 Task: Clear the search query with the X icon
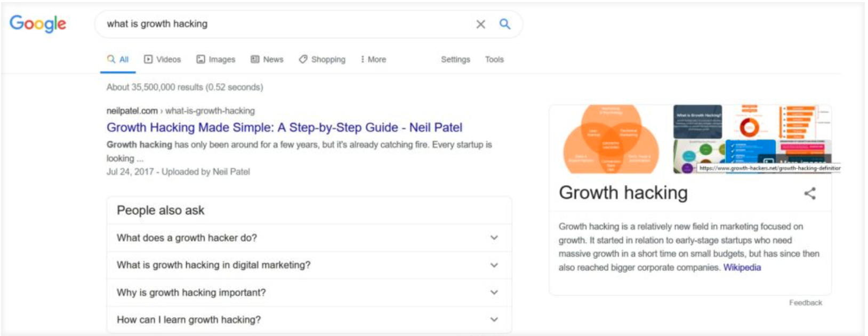[480, 24]
